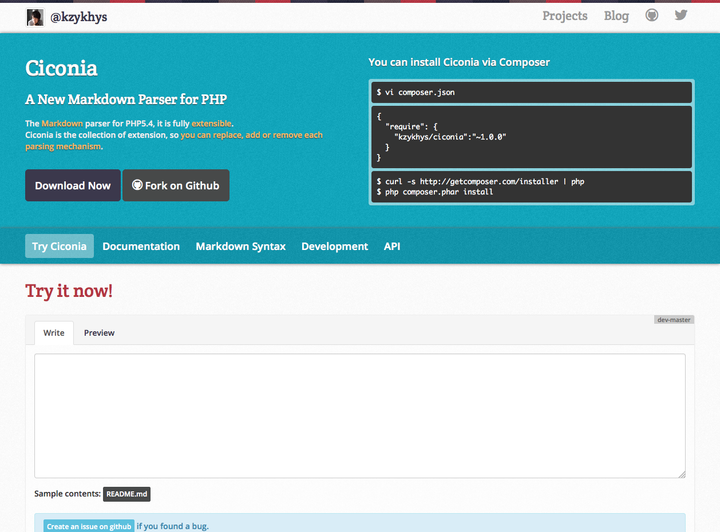Open the @kzykhys profile link
This screenshot has height=532, width=720.
(79, 17)
